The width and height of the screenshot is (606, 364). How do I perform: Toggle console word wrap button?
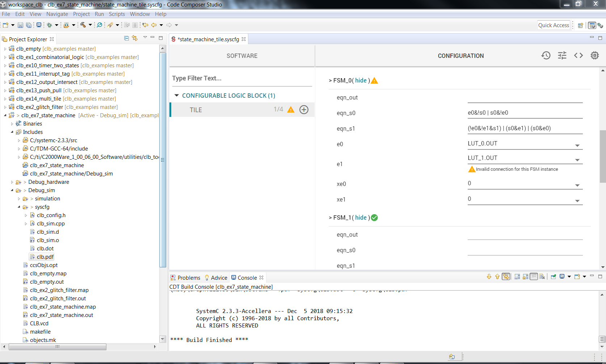point(534,277)
